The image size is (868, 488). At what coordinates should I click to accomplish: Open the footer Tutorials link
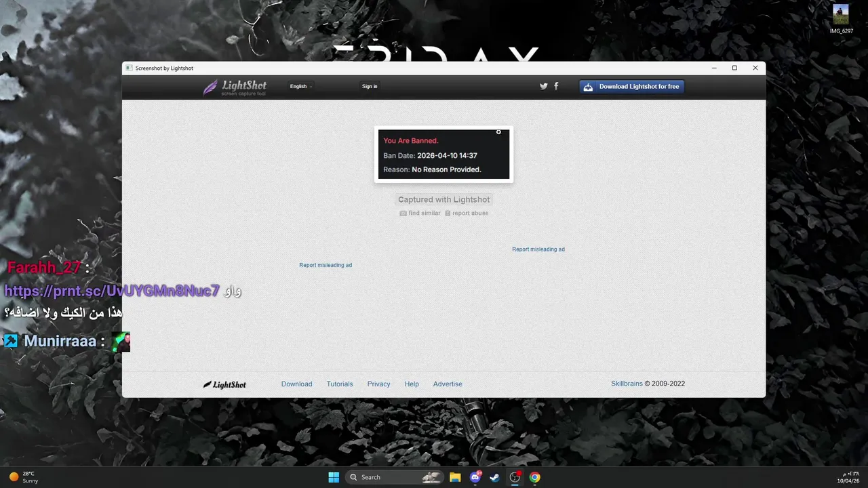[340, 384]
